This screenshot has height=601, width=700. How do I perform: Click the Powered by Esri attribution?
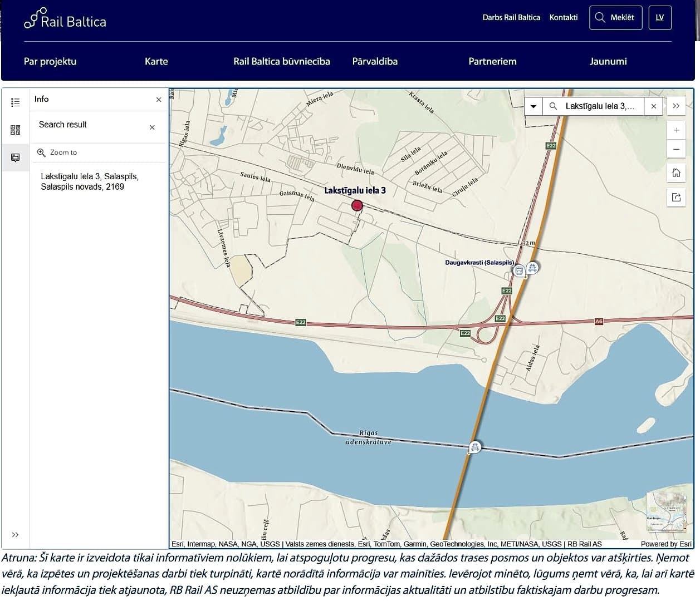tap(666, 544)
